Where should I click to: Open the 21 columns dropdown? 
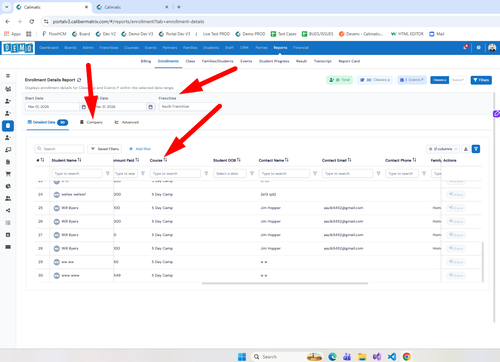click(443, 149)
